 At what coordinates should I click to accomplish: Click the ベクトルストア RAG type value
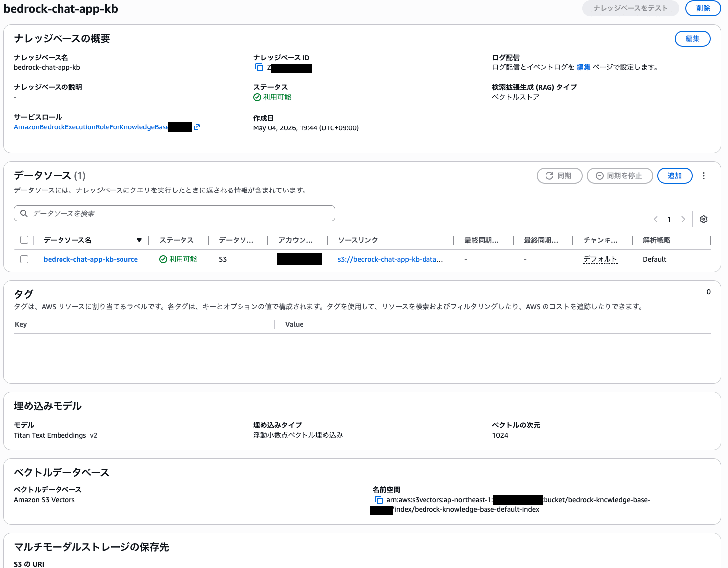coord(516,97)
